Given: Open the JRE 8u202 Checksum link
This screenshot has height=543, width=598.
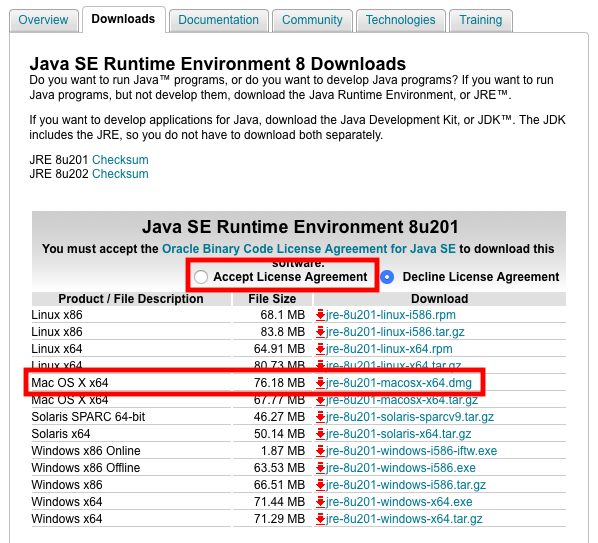Looking at the screenshot, I should coord(120,174).
